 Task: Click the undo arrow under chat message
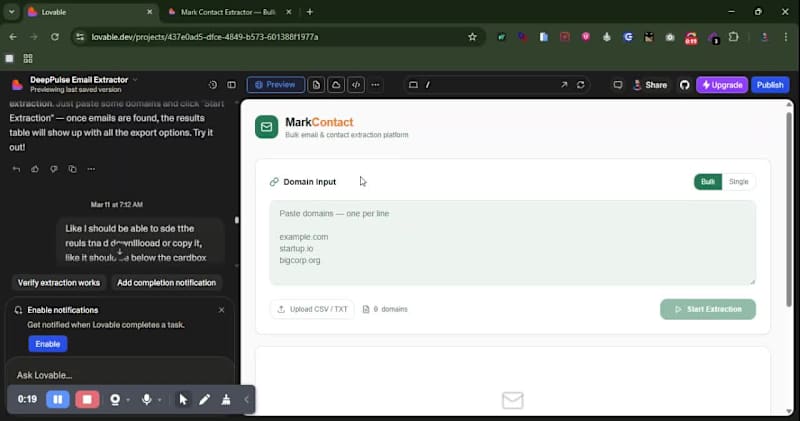(16, 169)
